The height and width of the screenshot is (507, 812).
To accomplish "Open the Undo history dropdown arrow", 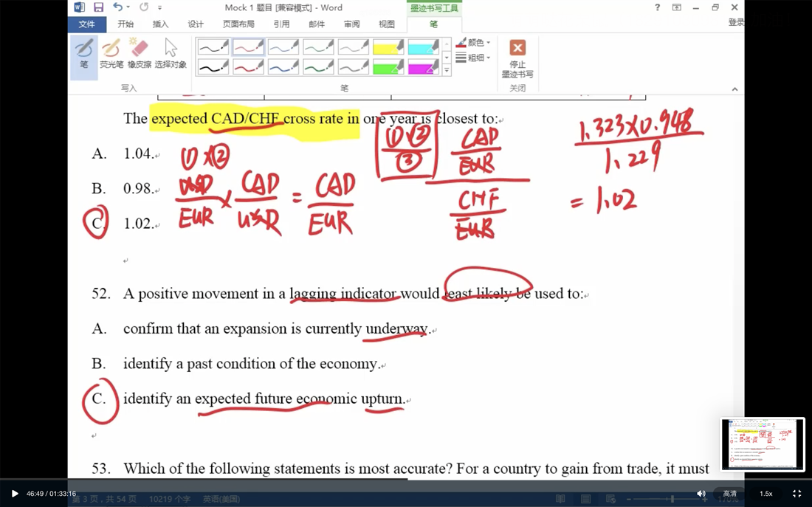I will 128,8.
